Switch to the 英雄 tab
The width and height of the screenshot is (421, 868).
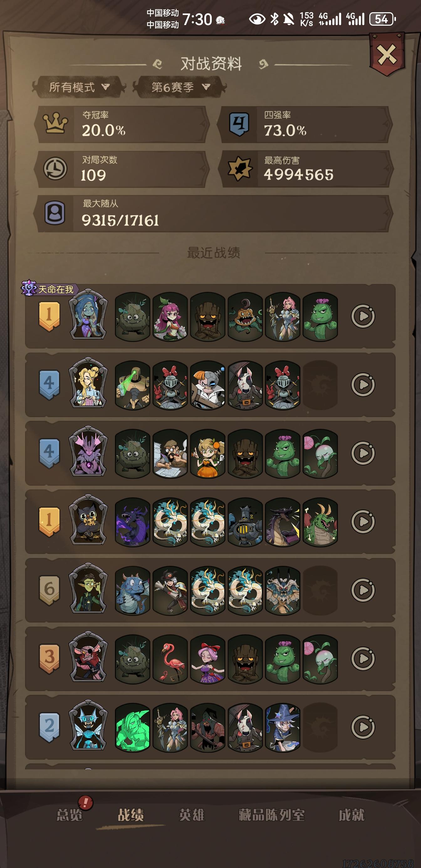192,815
